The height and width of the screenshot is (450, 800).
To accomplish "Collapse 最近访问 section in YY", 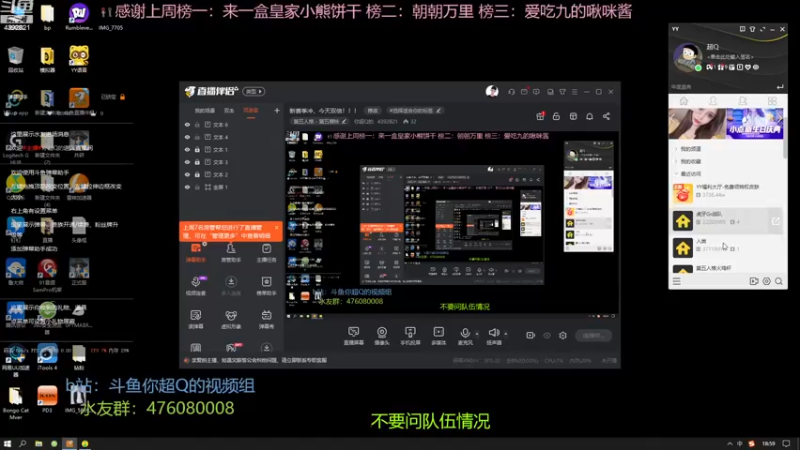I will click(x=688, y=174).
